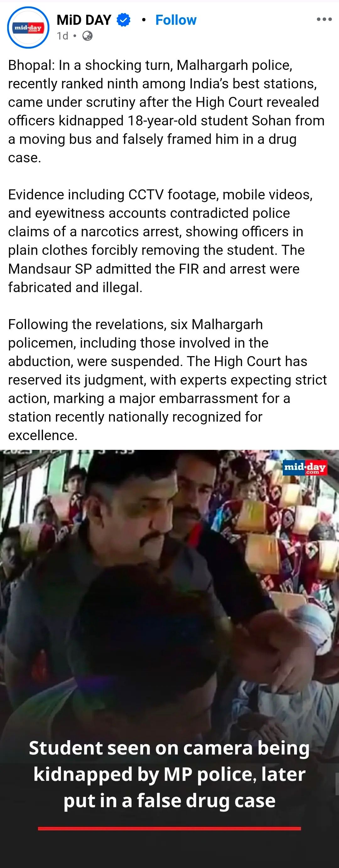Tap the mid-day logo watermark on image
Screen dimensions: 339x868
pos(304,468)
